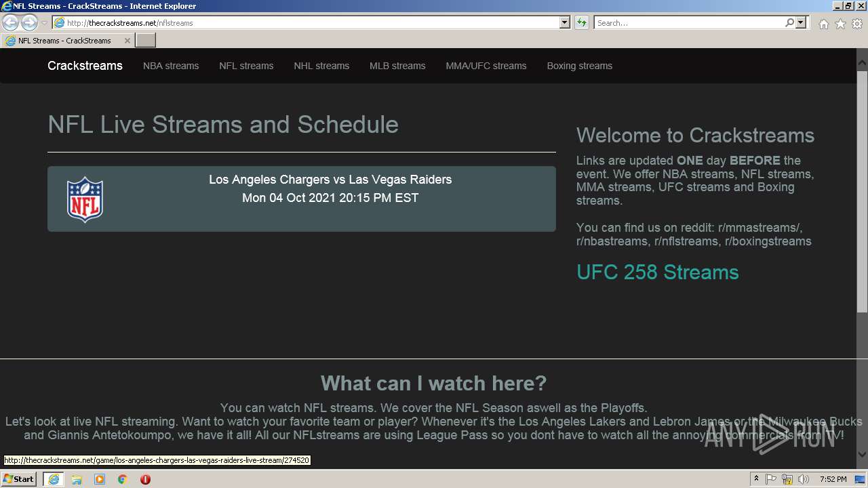Screen dimensions: 868x488
Task: Refresh the page using the green arrows icon
Action: pyautogui.click(x=581, y=23)
